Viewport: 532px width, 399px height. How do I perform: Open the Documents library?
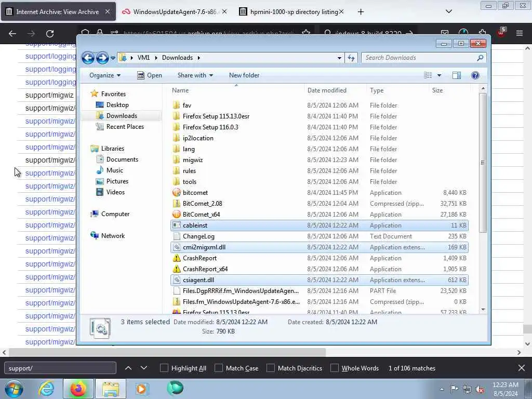point(122,159)
